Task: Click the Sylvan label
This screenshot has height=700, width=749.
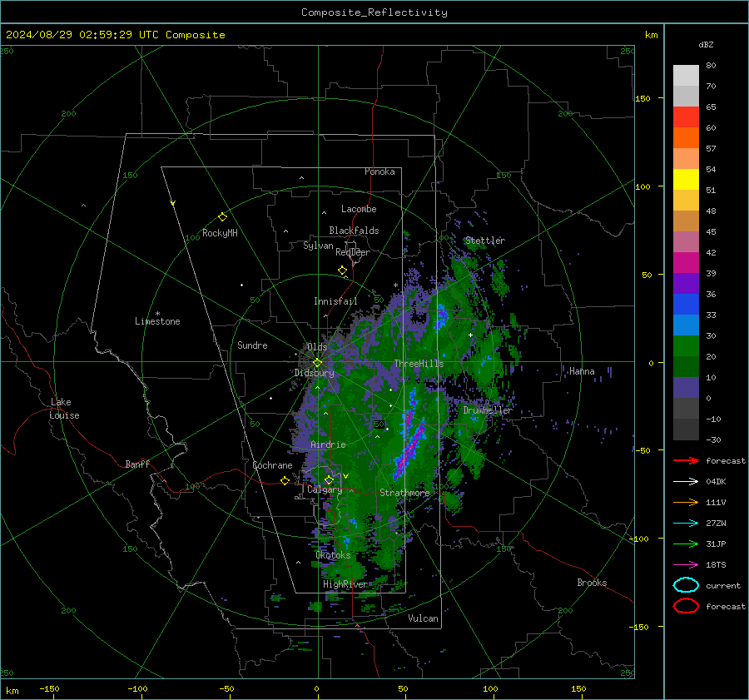Action: (318, 246)
